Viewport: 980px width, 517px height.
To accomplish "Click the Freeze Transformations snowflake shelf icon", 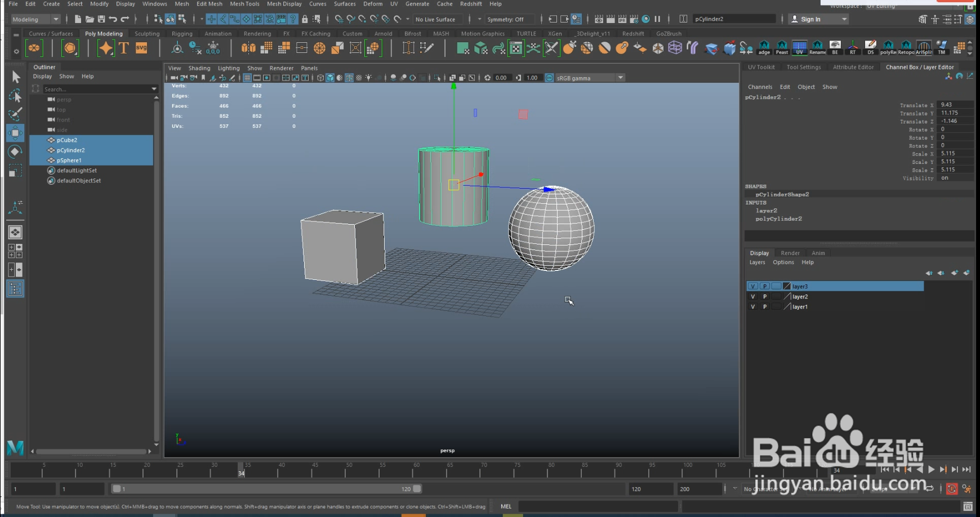I will [x=213, y=48].
